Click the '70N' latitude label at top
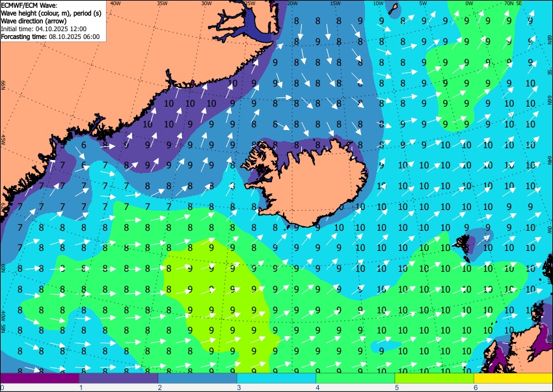The height and width of the screenshot is (392, 553). [x=509, y=3]
